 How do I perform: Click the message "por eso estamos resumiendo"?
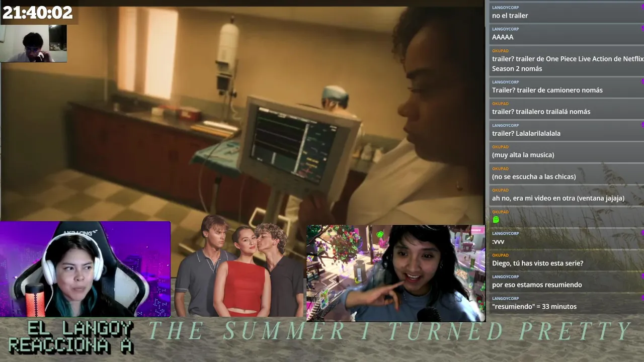tap(566, 282)
